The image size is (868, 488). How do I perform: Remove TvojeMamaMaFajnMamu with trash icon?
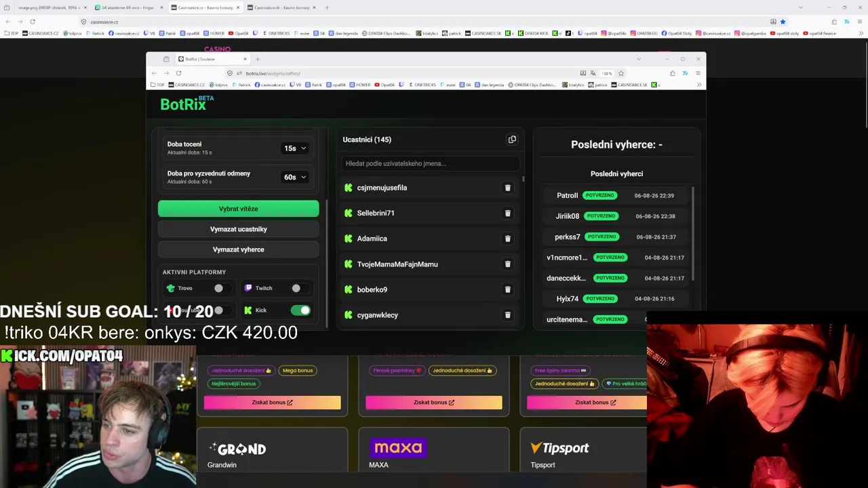tap(507, 264)
